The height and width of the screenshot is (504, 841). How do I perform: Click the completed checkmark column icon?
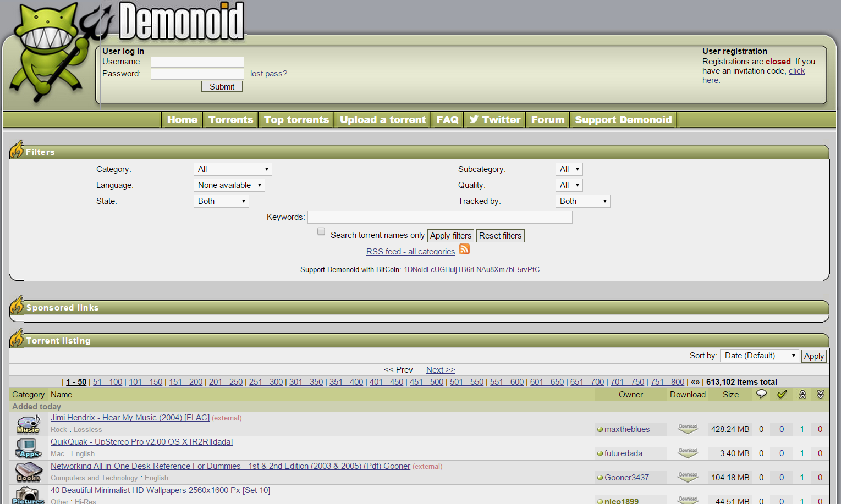pyautogui.click(x=782, y=394)
